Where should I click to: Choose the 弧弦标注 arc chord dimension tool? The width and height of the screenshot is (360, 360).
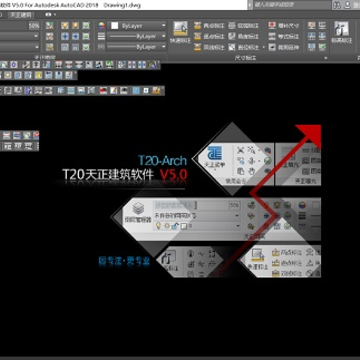(x=244, y=26)
